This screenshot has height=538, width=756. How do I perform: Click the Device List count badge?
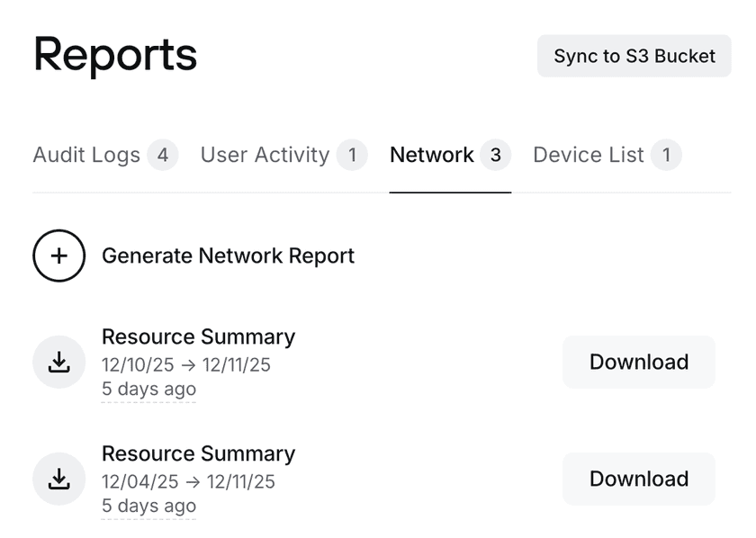pyautogui.click(x=666, y=155)
